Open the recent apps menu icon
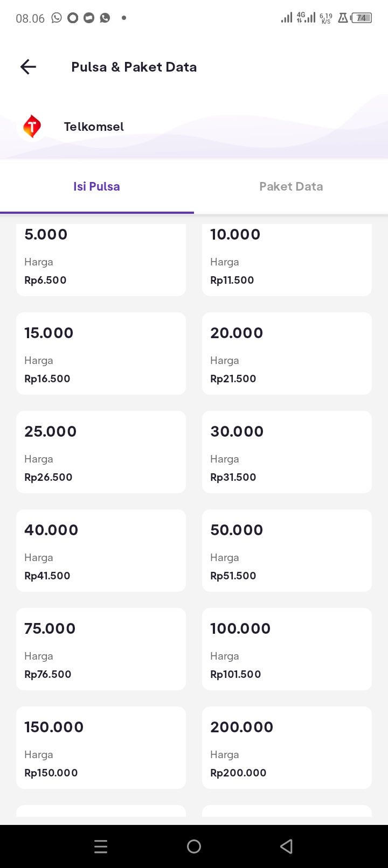The width and height of the screenshot is (388, 868). [101, 846]
